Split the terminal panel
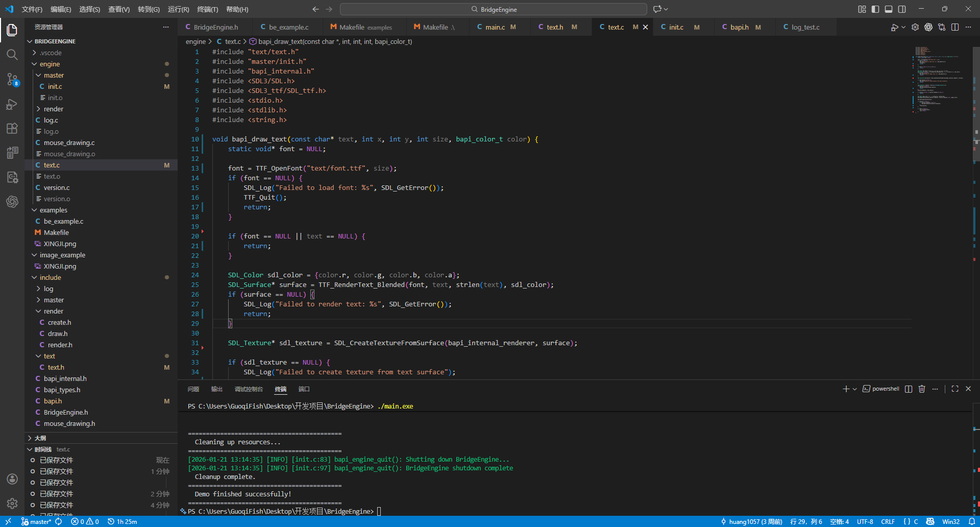Viewport: 980px width, 527px height. click(x=909, y=389)
